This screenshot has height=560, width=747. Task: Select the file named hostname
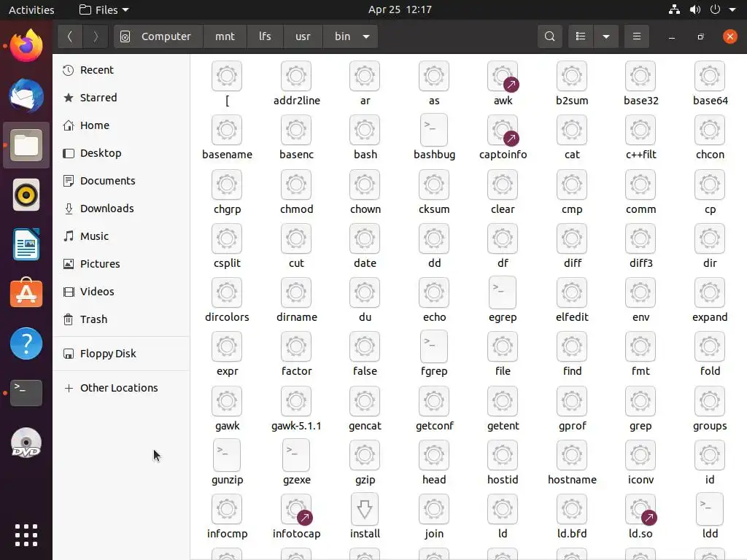(x=572, y=463)
